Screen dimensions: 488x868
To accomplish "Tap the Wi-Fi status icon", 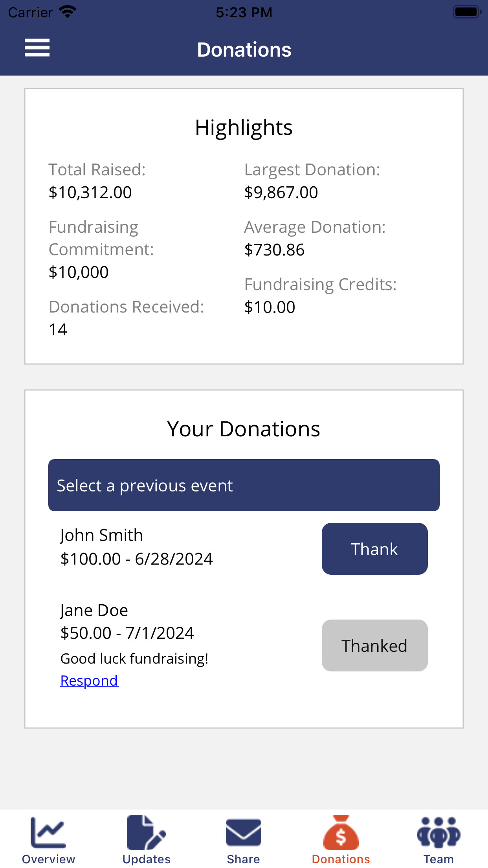I will tap(68, 12).
